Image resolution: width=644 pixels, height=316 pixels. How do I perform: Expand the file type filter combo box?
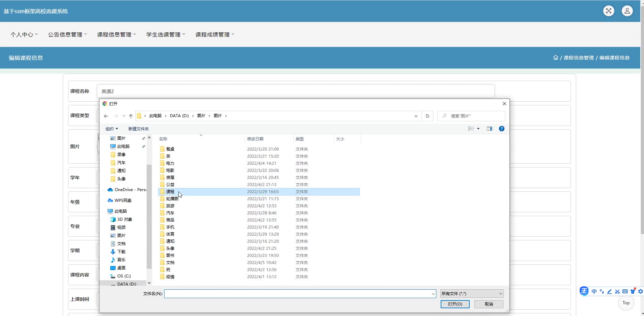(472, 294)
